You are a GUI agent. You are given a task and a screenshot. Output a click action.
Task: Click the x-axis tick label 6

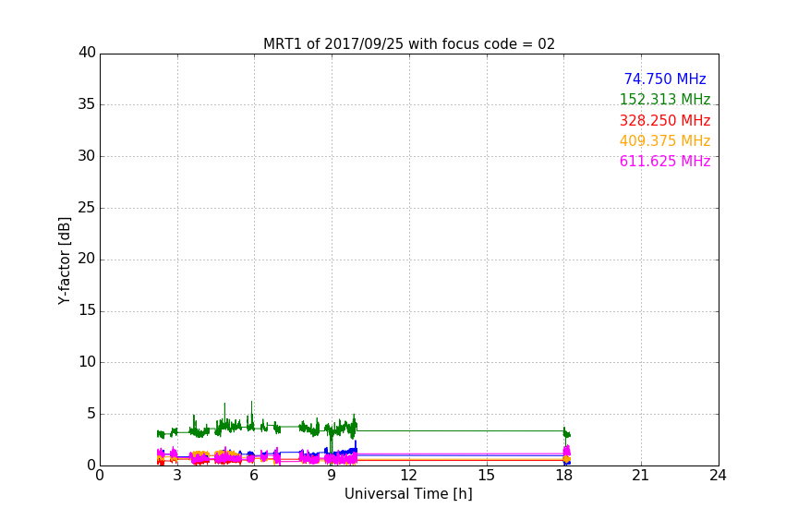(254, 476)
